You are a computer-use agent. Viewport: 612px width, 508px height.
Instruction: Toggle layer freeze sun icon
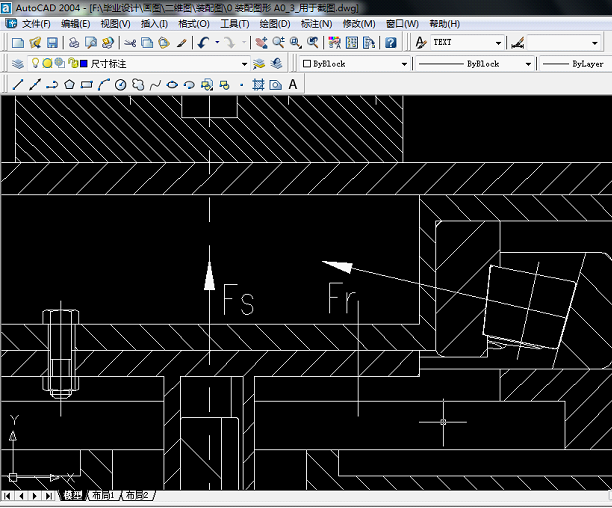point(47,63)
